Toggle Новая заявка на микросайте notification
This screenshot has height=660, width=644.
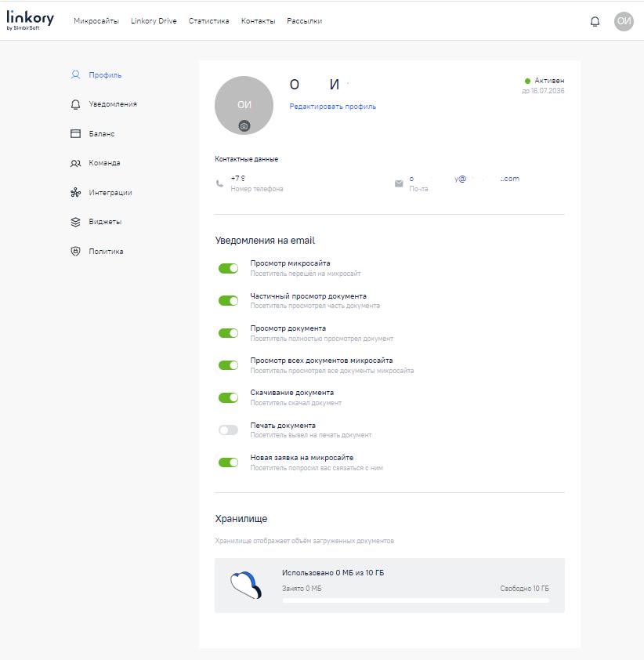pos(228,462)
